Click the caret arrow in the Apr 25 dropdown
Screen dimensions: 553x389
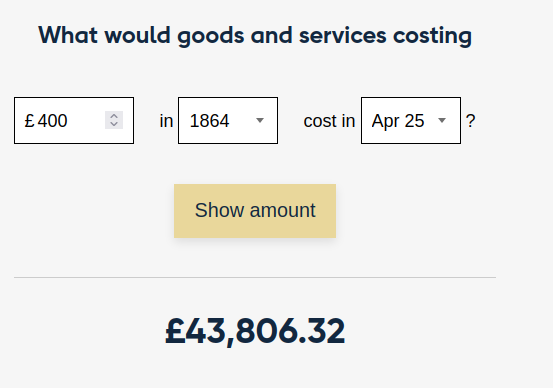[x=442, y=121]
